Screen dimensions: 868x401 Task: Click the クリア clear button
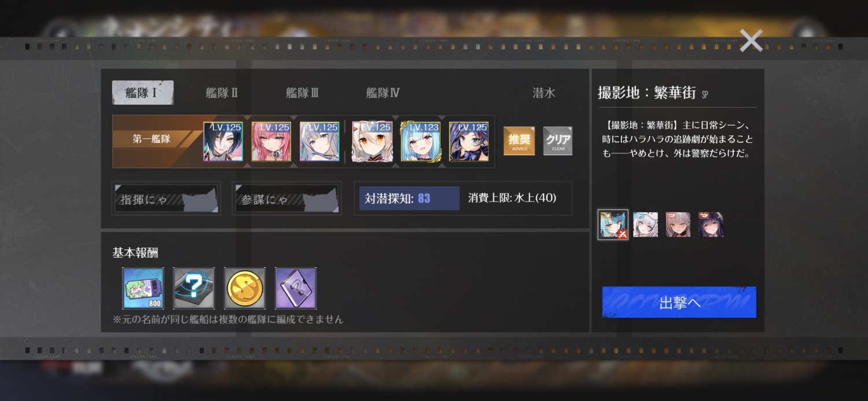click(558, 141)
